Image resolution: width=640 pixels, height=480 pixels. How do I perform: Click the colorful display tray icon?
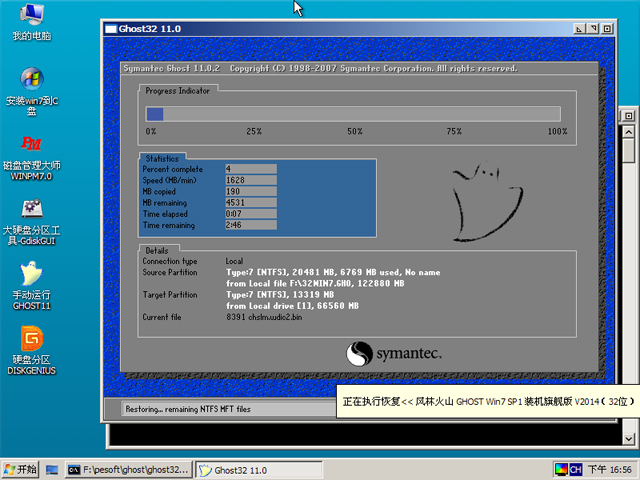coord(561,469)
